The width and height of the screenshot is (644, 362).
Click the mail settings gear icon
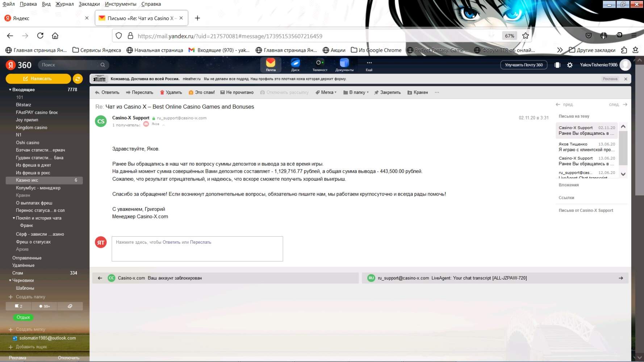tap(570, 65)
